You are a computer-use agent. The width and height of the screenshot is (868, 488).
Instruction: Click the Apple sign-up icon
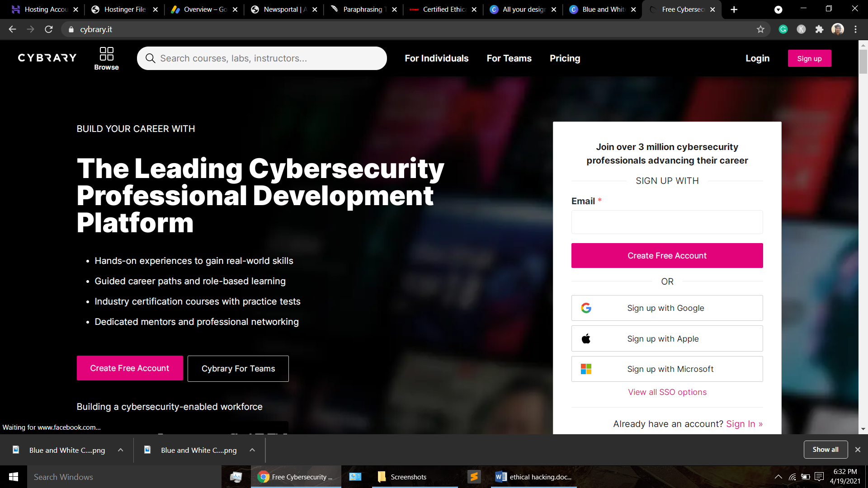point(587,338)
